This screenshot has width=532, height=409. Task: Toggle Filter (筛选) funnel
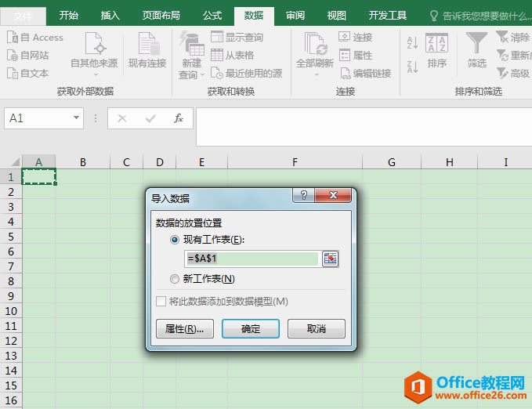(x=476, y=50)
